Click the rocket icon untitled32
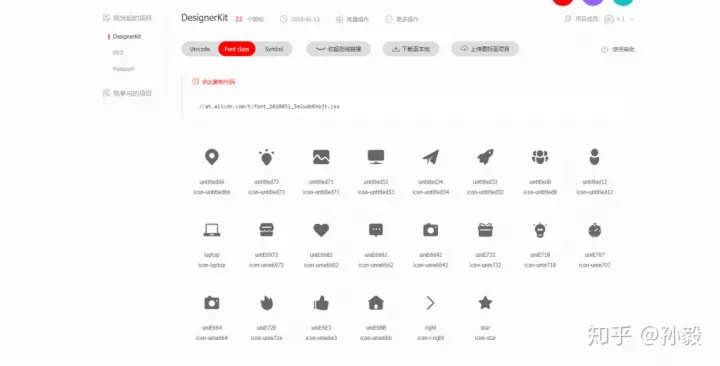 485,157
